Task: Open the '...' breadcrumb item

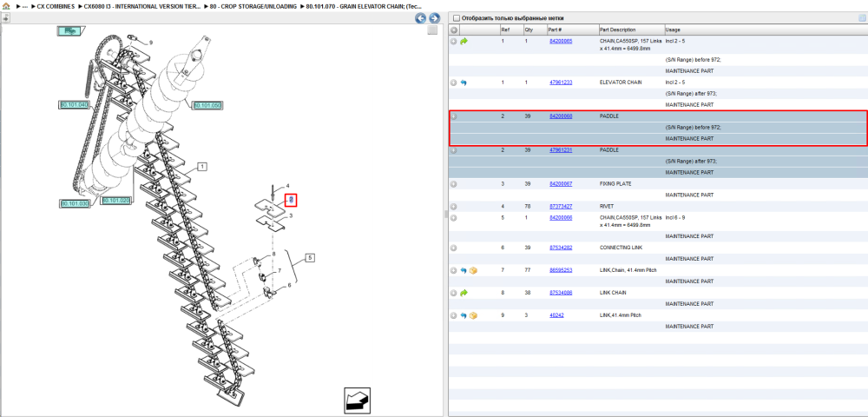Action: [24, 6]
